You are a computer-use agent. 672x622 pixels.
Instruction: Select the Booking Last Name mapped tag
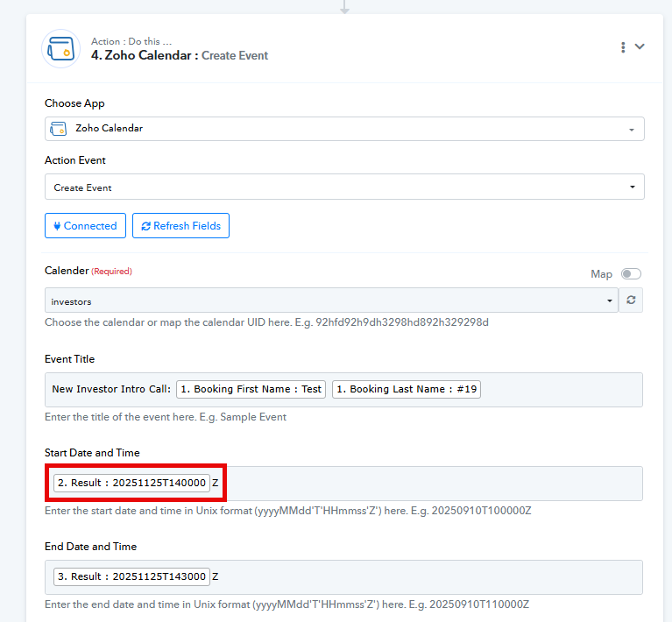pos(406,390)
